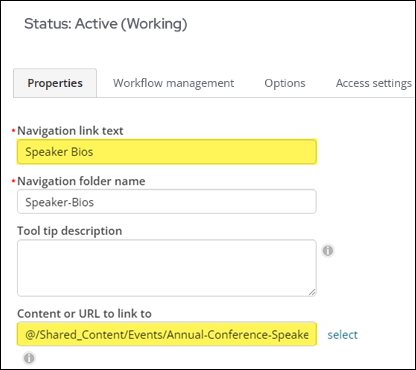This screenshot has width=416, height=370.
Task: Focus the Content or URL to link to field
Action: 167,334
